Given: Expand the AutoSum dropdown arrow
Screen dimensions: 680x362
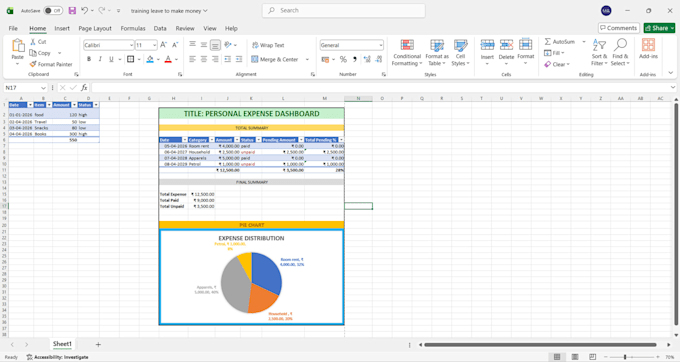Looking at the screenshot, I should (584, 42).
